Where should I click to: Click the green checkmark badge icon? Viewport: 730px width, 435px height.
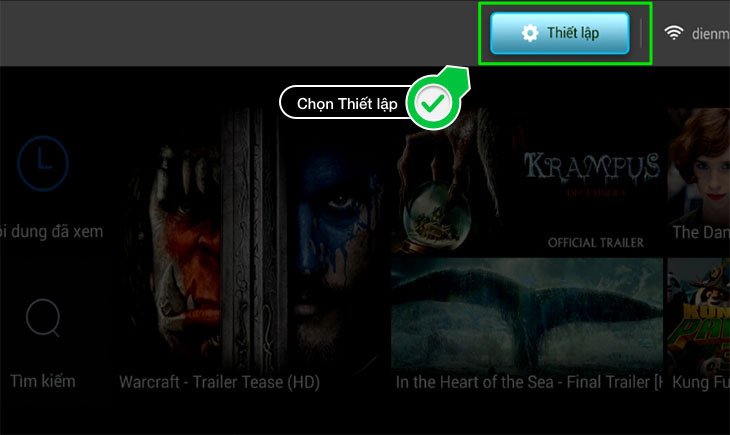pyautogui.click(x=433, y=103)
